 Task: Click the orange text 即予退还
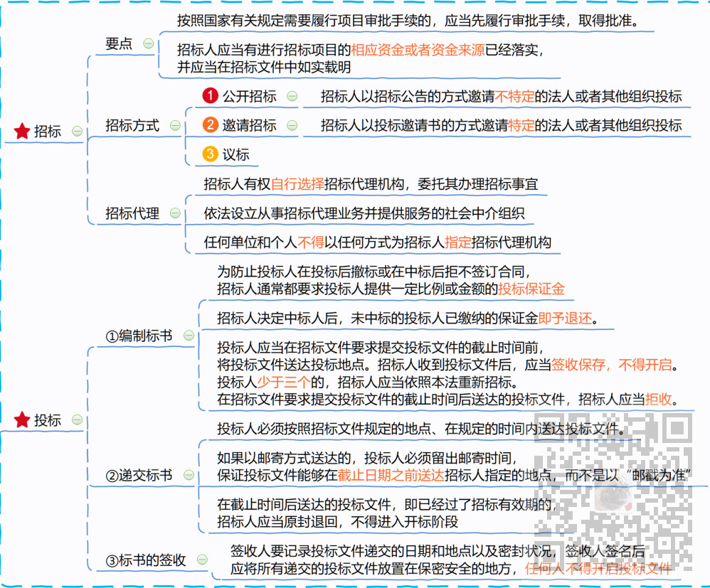coord(565,319)
